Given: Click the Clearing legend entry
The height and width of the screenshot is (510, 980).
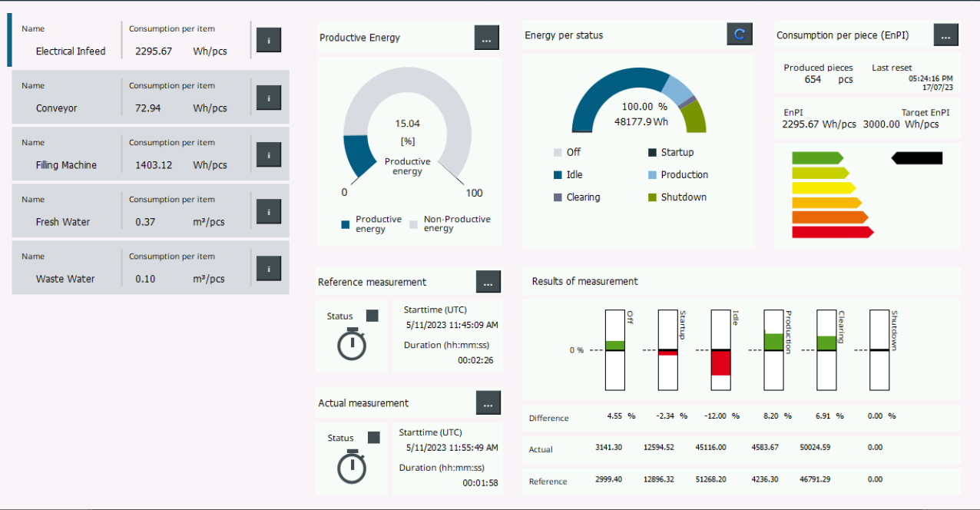Looking at the screenshot, I should coord(577,197).
